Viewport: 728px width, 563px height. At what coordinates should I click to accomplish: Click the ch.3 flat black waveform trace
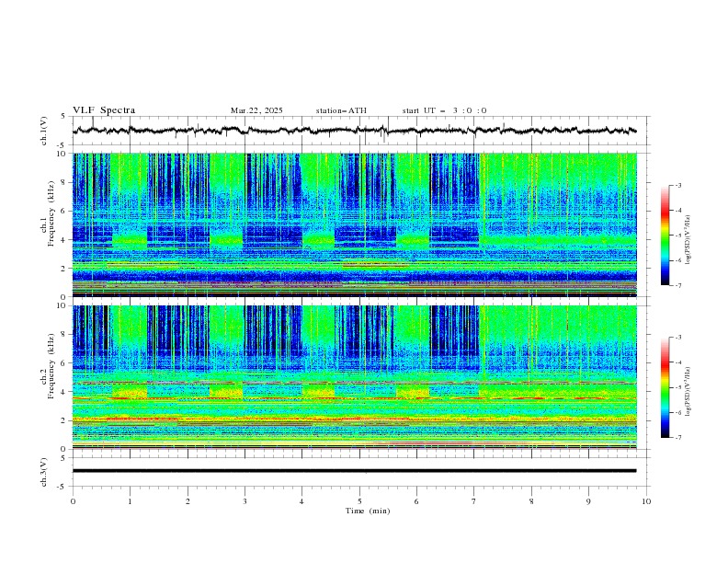(354, 471)
